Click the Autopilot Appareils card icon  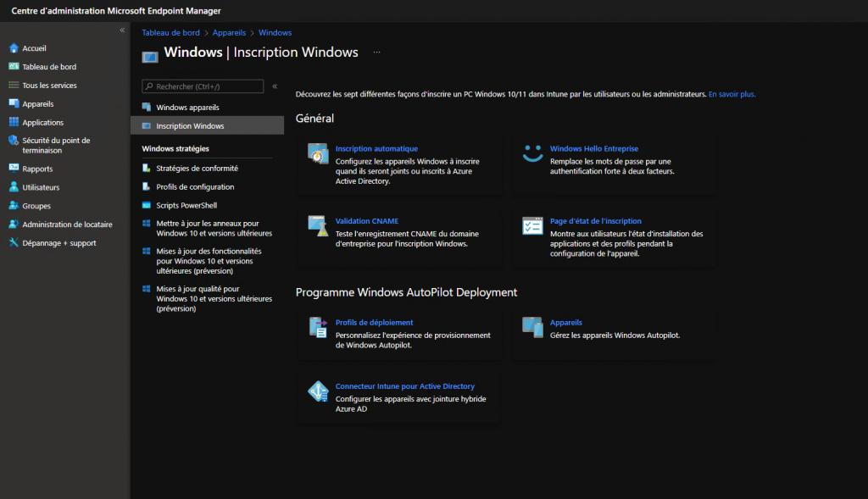click(x=532, y=328)
